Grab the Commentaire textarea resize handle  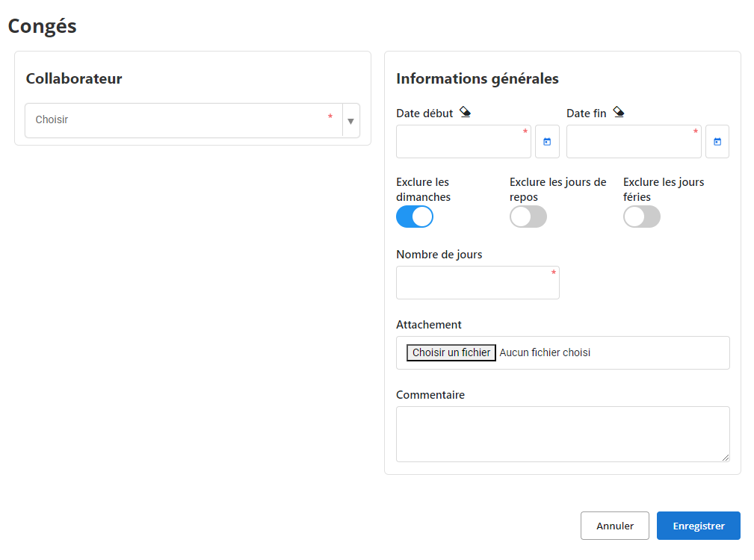pyautogui.click(x=726, y=458)
